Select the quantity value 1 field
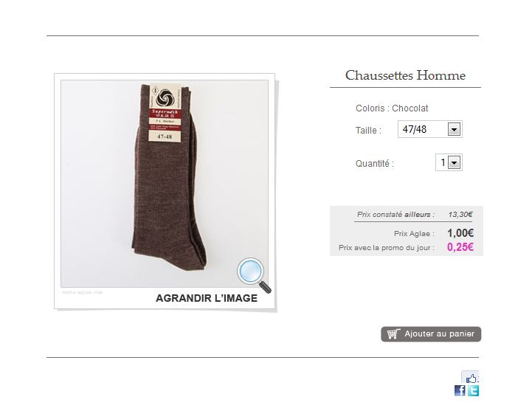This screenshot has width=532, height=408. (x=449, y=162)
